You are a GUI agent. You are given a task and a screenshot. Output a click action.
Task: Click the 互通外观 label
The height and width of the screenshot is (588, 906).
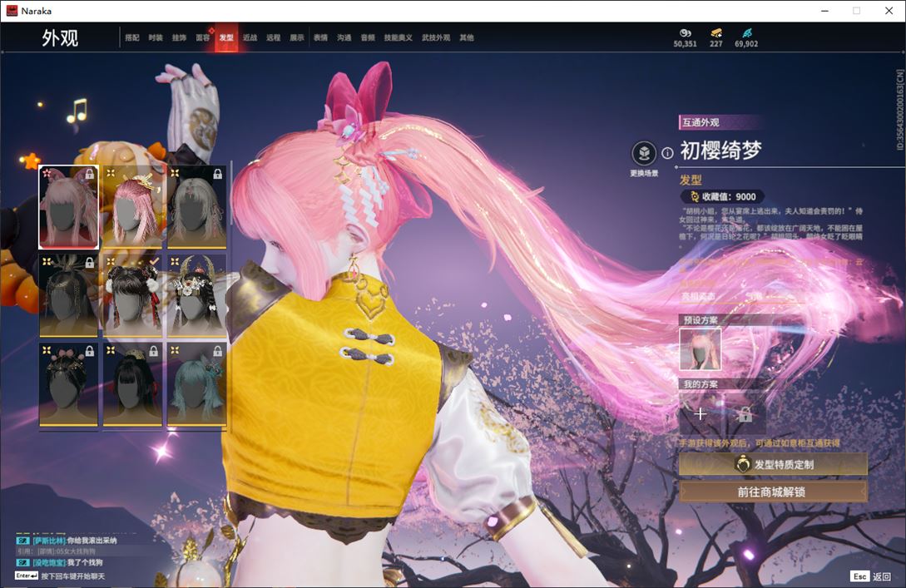click(701, 122)
